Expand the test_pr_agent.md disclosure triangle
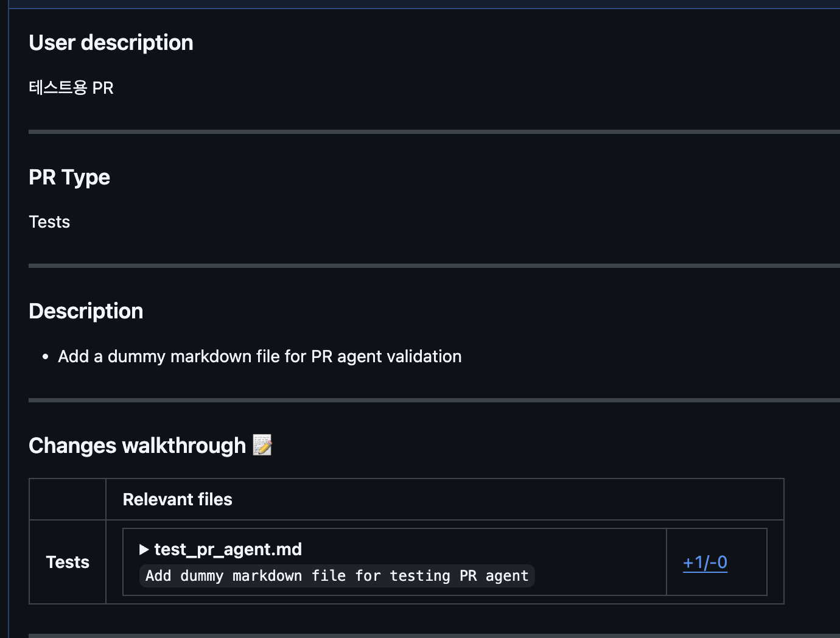This screenshot has height=638, width=840. click(x=144, y=550)
